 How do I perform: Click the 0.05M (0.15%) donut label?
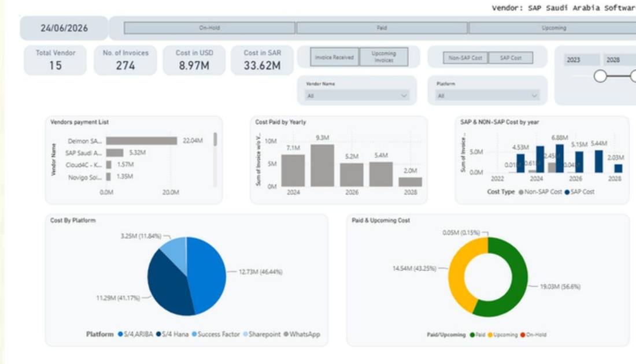coord(461,233)
